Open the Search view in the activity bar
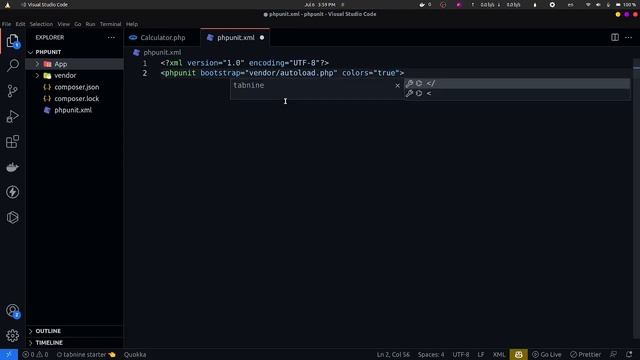640x360 pixels. click(x=13, y=65)
